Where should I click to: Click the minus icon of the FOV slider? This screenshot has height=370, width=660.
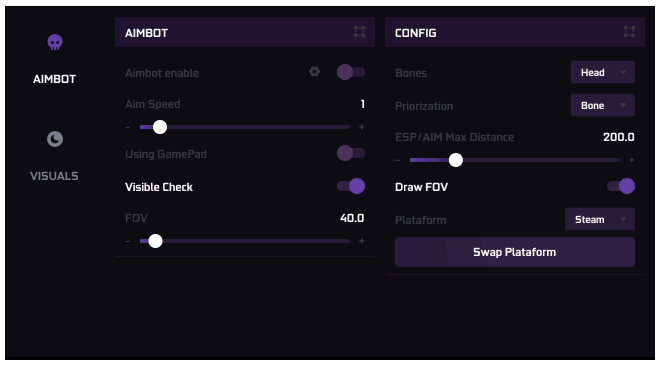128,241
